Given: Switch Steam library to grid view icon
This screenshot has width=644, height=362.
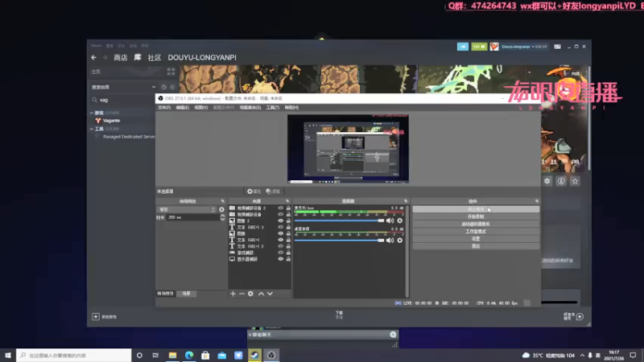Looking at the screenshot, I should (171, 72).
